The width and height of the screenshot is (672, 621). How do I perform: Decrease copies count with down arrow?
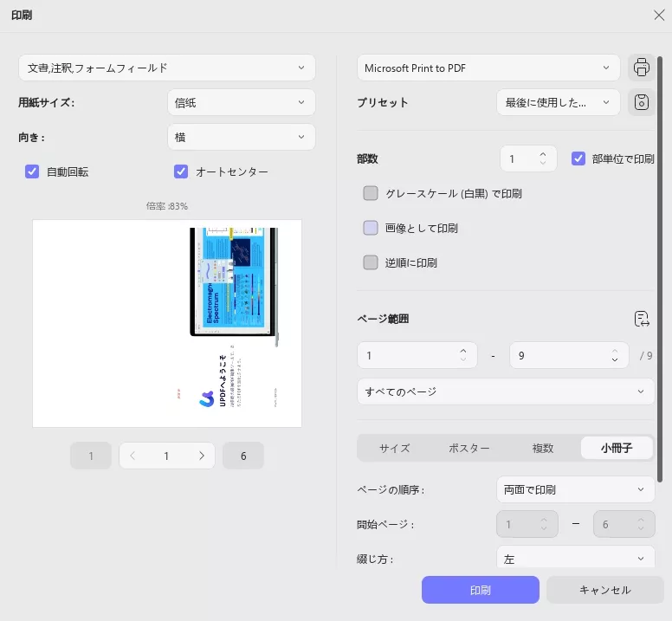(543, 164)
